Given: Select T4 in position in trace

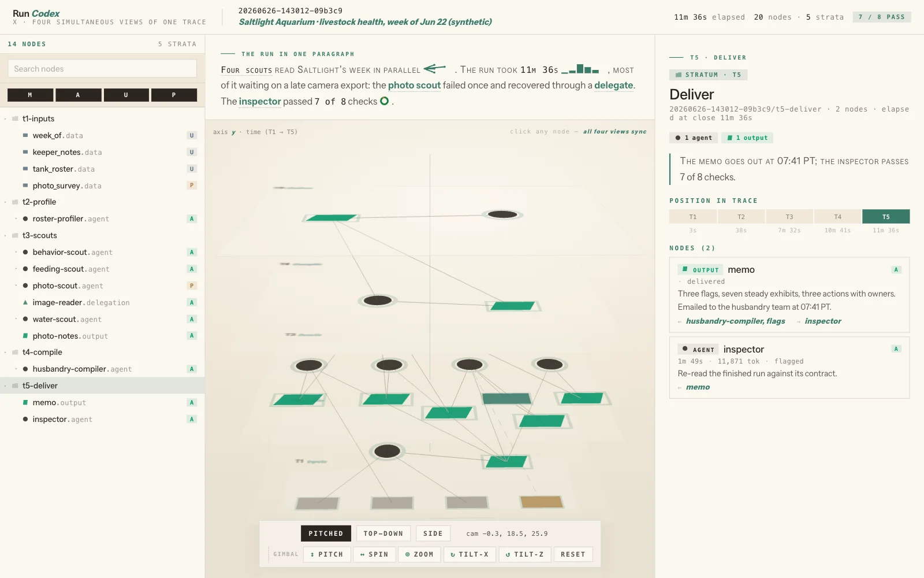Looking at the screenshot, I should 837,217.
